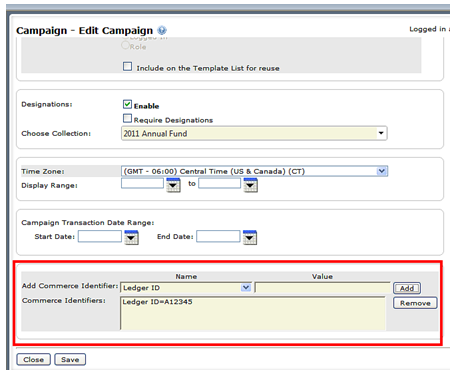Toggle the Enable designations checkbox
This screenshot has height=383, width=457.
pos(127,104)
